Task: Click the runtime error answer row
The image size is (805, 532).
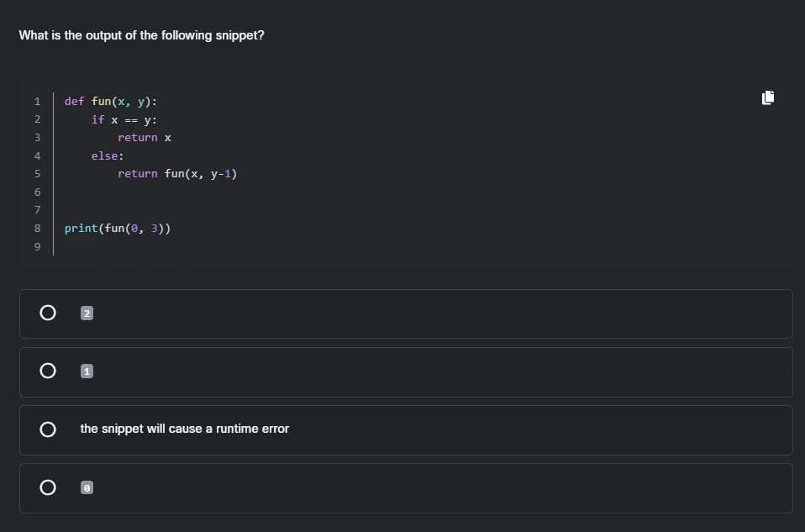Action: (x=407, y=429)
